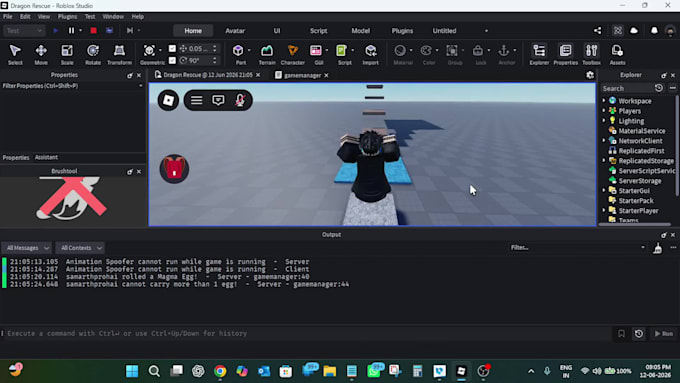Open File Explorer from taskbar
The width and height of the screenshot is (680, 383).
[x=330, y=371]
